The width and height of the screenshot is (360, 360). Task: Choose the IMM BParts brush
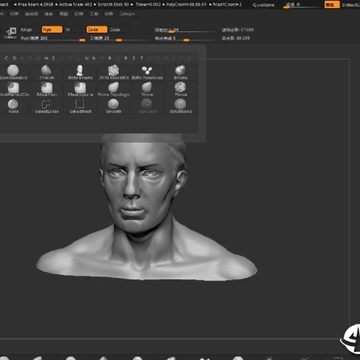tap(80, 72)
